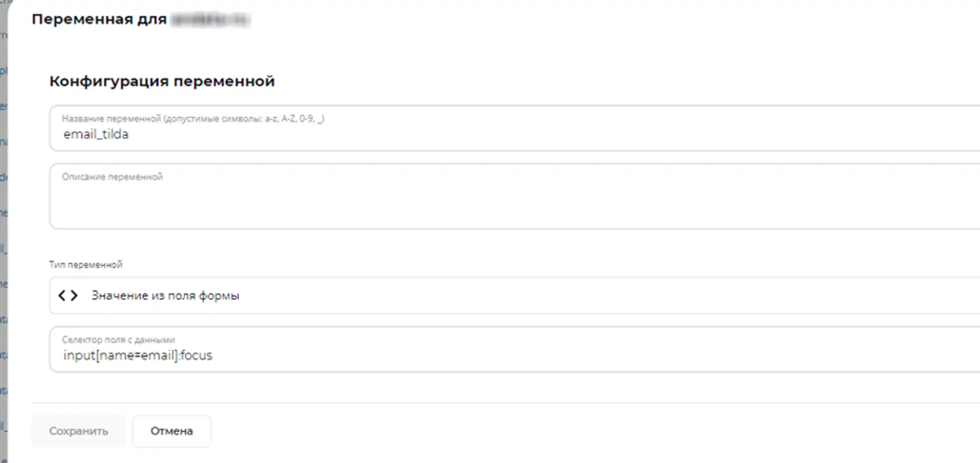Click the Отмена button
The height and width of the screenshot is (463, 980).
[171, 431]
